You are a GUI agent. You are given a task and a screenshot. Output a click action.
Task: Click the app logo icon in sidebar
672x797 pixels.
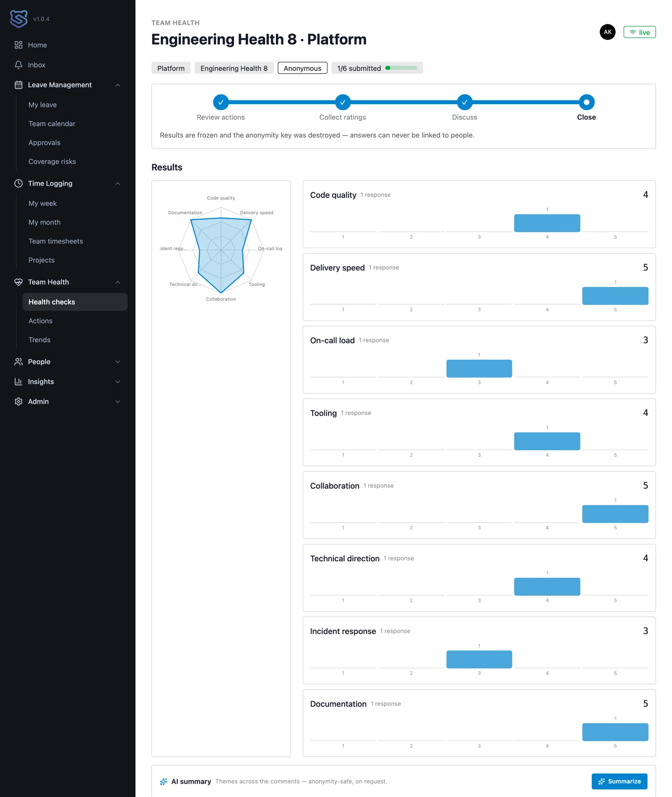pos(19,19)
